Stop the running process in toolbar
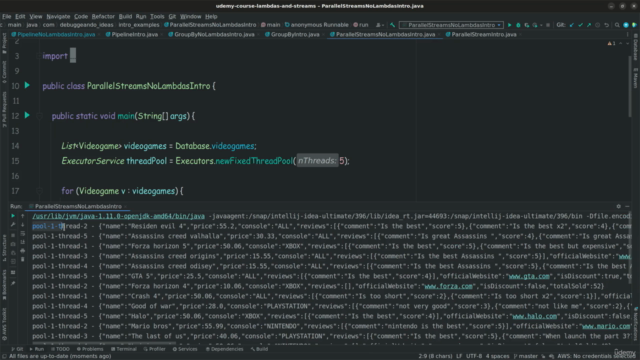The width and height of the screenshot is (640, 360). coord(548,25)
